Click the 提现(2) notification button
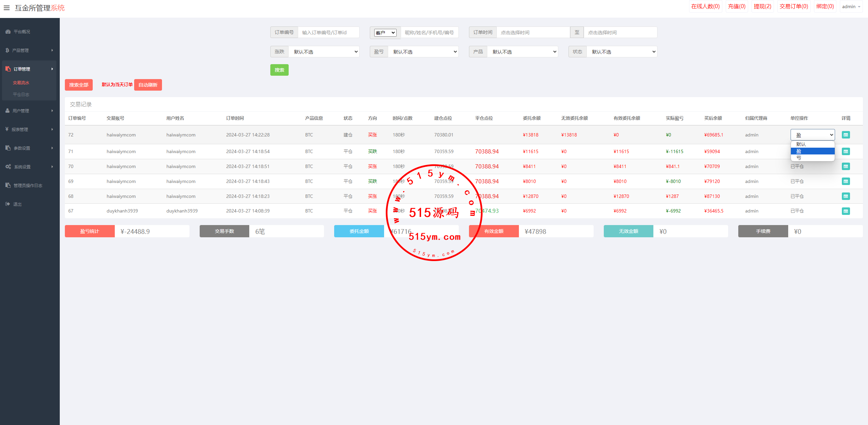The width and height of the screenshot is (868, 425). tap(762, 6)
